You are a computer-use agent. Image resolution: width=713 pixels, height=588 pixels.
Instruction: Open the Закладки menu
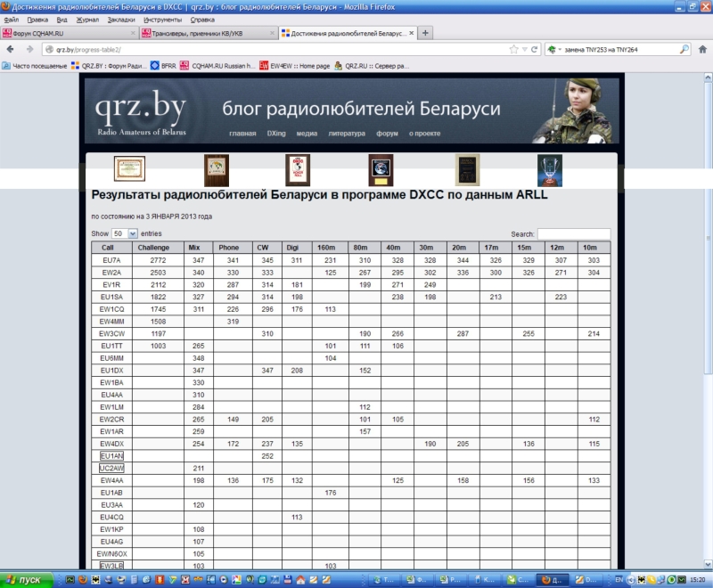[121, 19]
